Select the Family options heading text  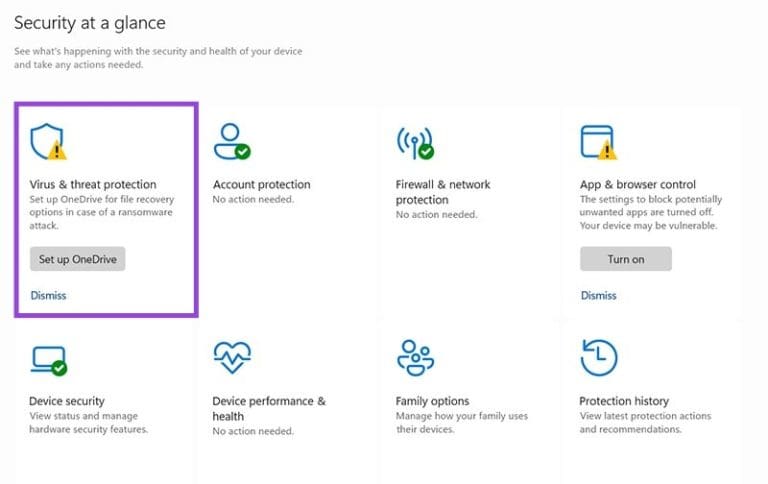pyautogui.click(x=432, y=401)
